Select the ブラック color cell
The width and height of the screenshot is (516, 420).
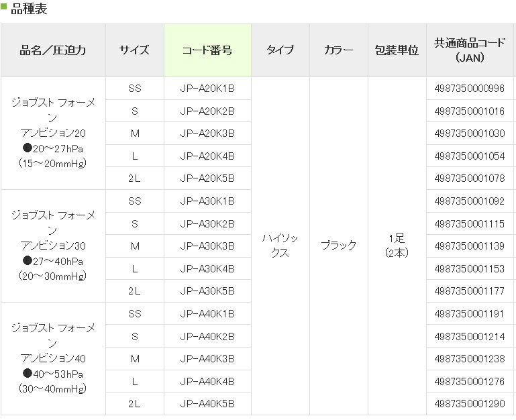tap(338, 246)
